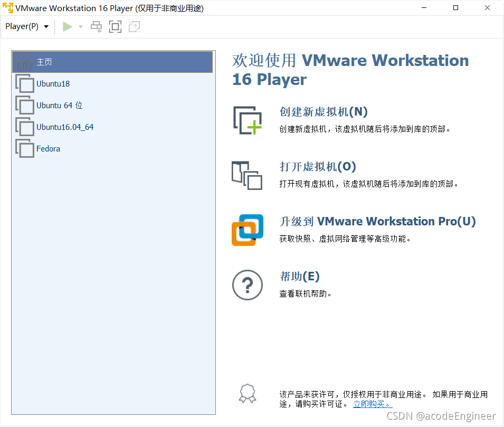Click text 创建新虚拟机，该虚拟机随后将添加到库的顶部
Screen dimensions: 504x427
coord(365,129)
